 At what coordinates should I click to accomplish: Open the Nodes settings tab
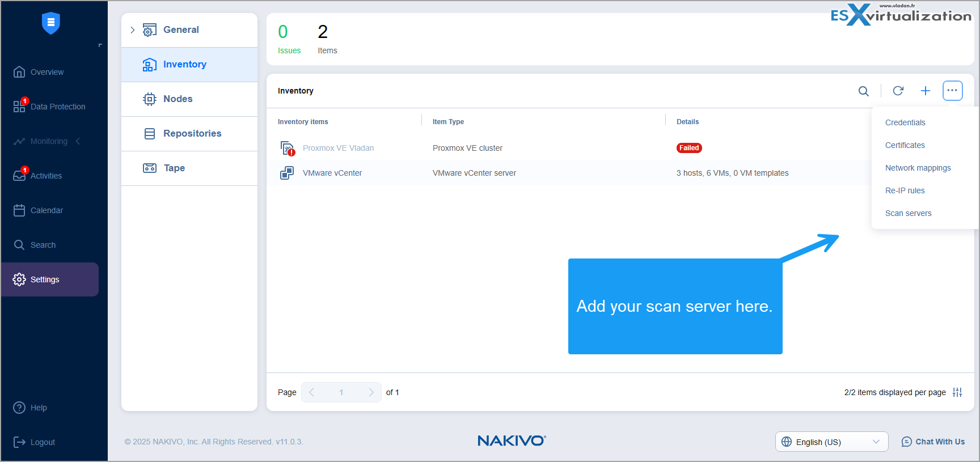point(189,99)
